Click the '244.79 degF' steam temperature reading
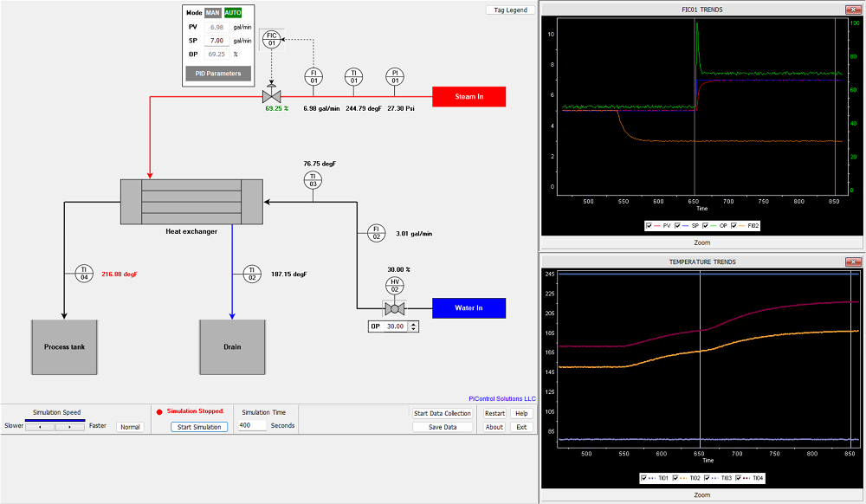 click(x=364, y=108)
